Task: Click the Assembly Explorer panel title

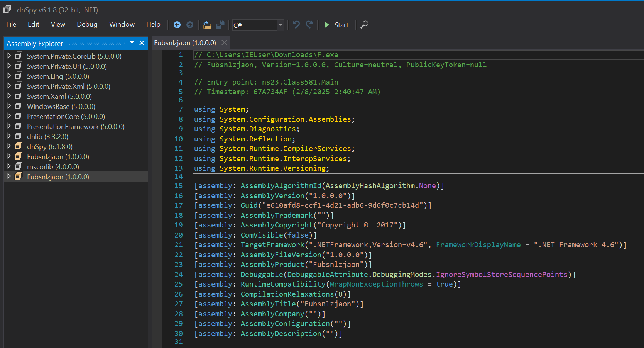Action: [x=35, y=43]
